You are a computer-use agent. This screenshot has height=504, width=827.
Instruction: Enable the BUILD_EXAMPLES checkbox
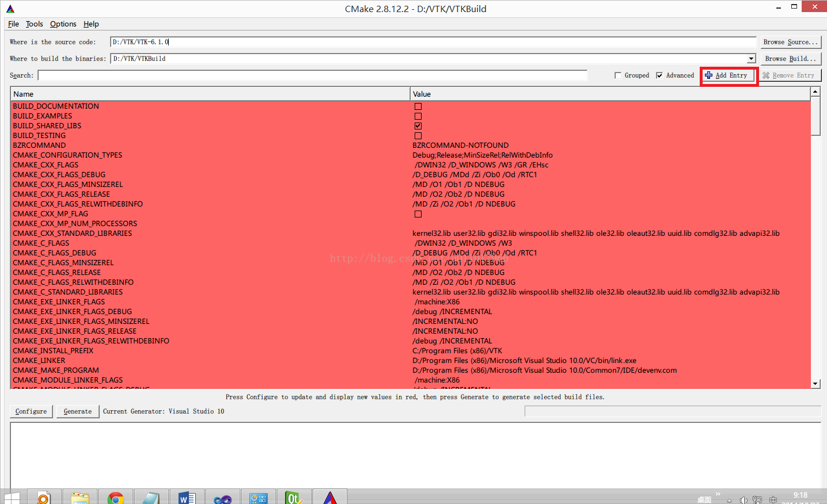tap(418, 116)
